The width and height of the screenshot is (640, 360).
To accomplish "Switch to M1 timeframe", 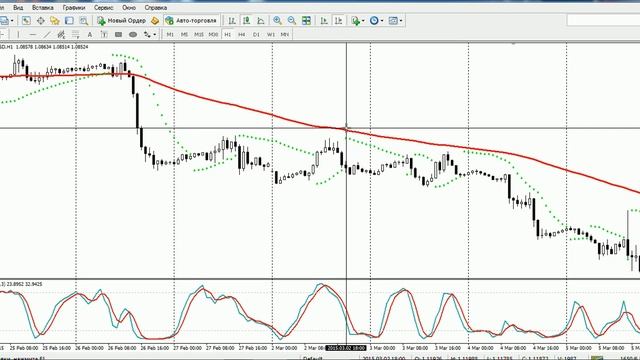I will tap(170, 35).
